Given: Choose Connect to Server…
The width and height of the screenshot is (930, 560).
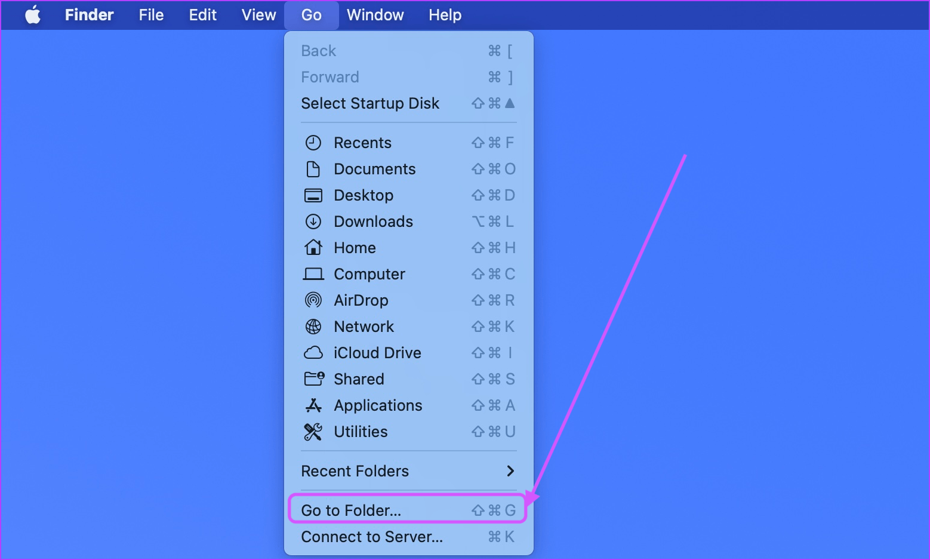Looking at the screenshot, I should coord(408,537).
